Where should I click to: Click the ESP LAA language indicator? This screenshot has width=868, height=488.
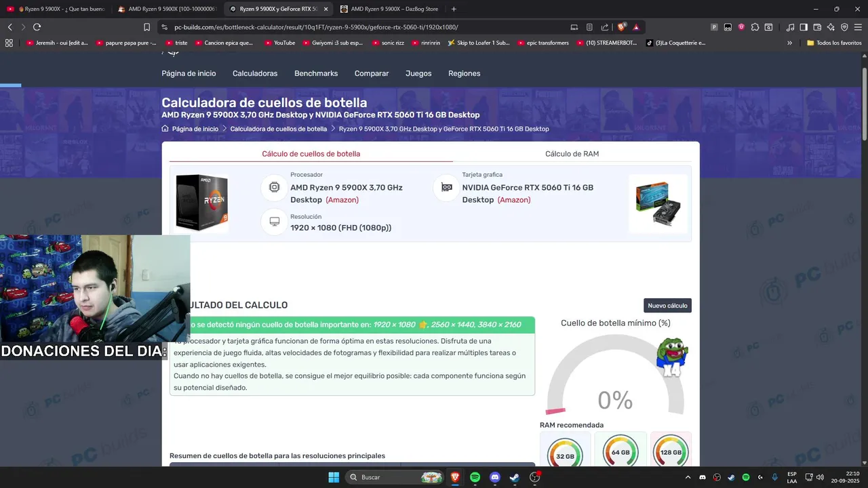click(792, 477)
